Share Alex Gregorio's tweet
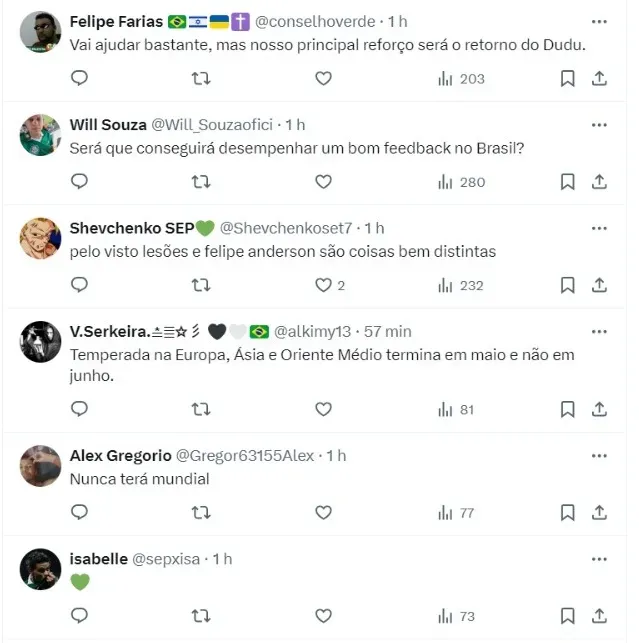639x643 pixels. pos(599,512)
